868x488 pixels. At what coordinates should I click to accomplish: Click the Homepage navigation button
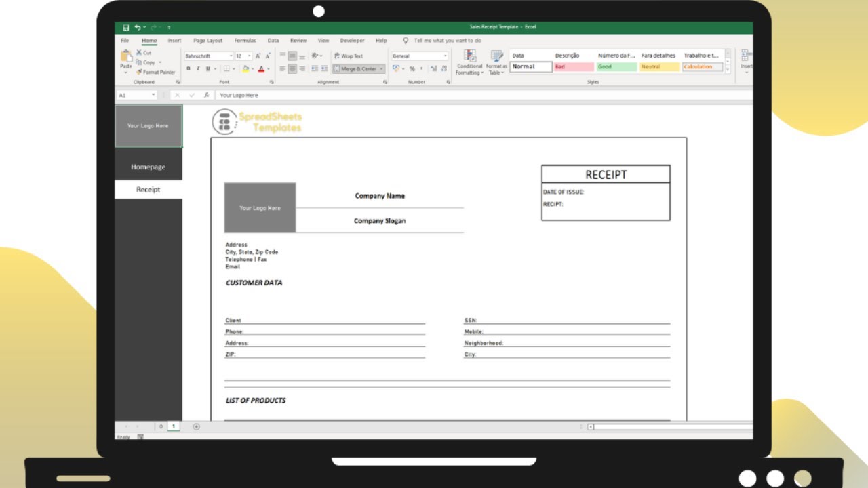click(x=149, y=167)
